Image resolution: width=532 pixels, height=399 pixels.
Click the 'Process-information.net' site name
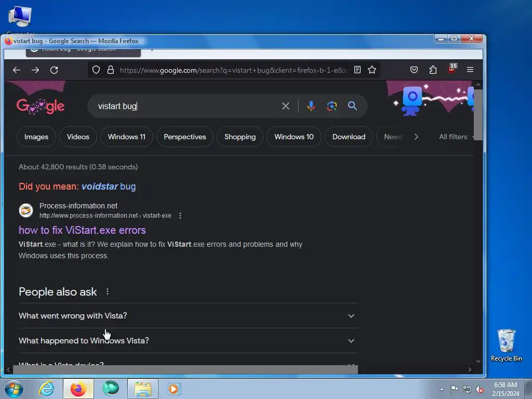78,206
